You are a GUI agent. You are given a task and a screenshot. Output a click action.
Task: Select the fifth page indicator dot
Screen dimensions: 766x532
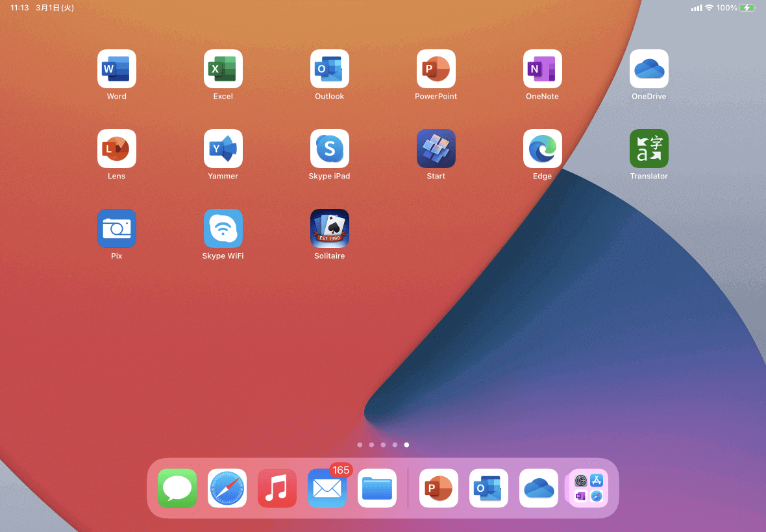click(406, 444)
